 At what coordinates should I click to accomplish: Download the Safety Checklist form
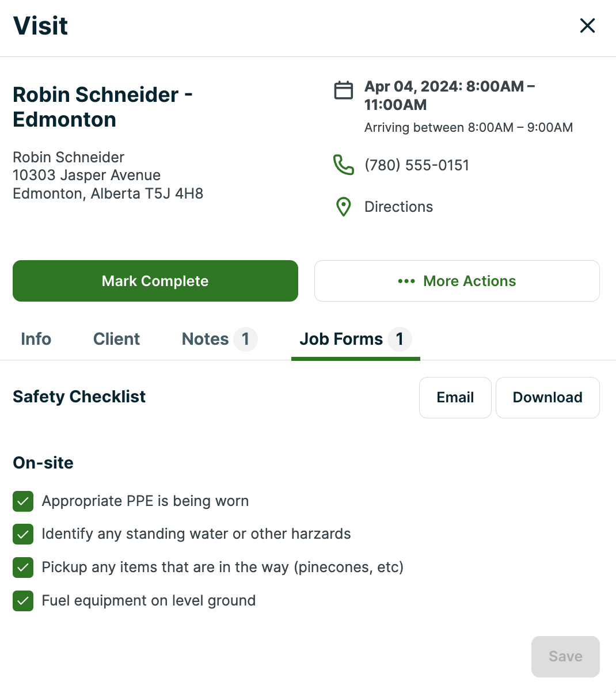[x=547, y=397]
